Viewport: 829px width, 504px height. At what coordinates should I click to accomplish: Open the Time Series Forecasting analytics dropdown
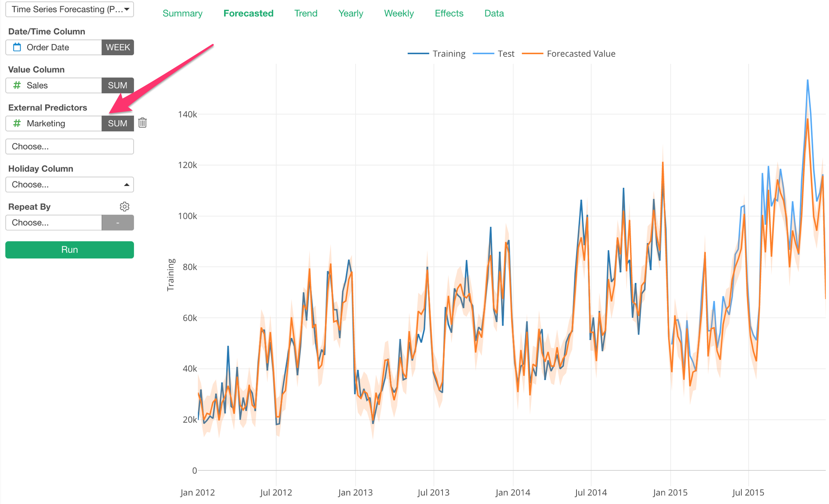click(x=69, y=9)
